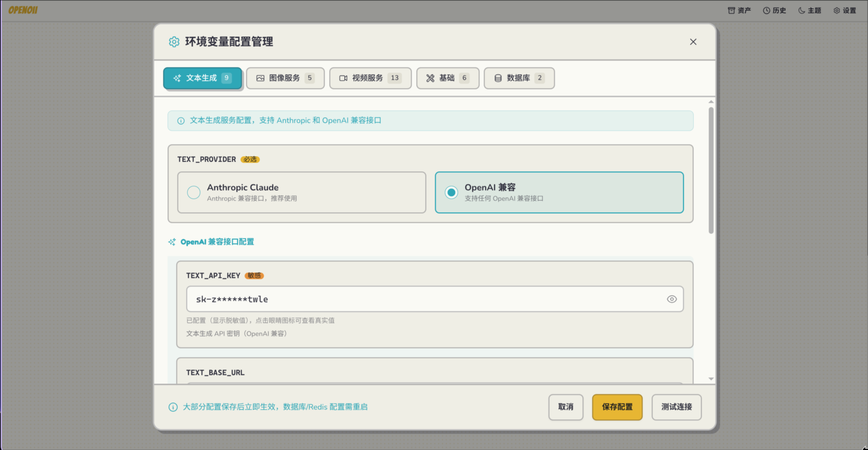The image size is (868, 450).
Task: Click the OPENOII logo
Action: pos(23,10)
